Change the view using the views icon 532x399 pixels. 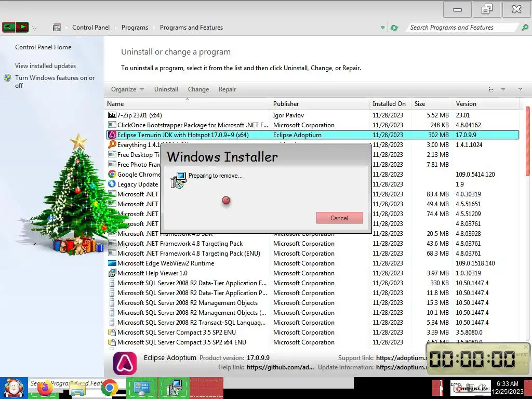point(490,89)
